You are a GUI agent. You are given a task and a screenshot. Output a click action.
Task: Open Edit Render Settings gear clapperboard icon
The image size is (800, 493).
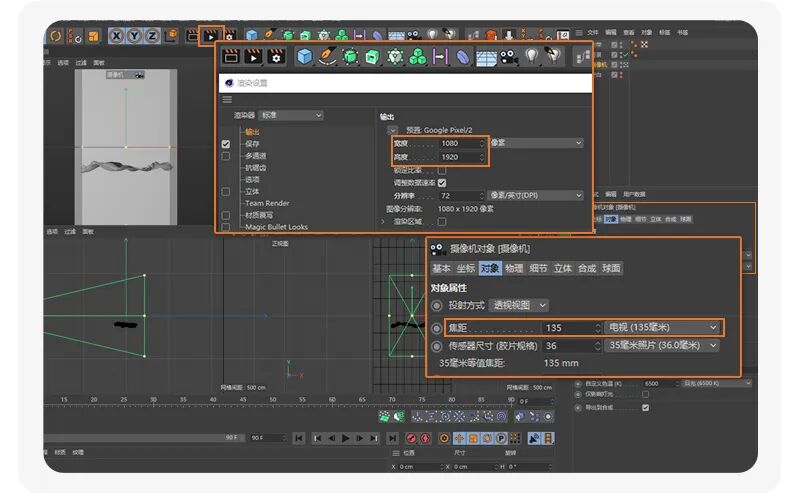coord(276,56)
